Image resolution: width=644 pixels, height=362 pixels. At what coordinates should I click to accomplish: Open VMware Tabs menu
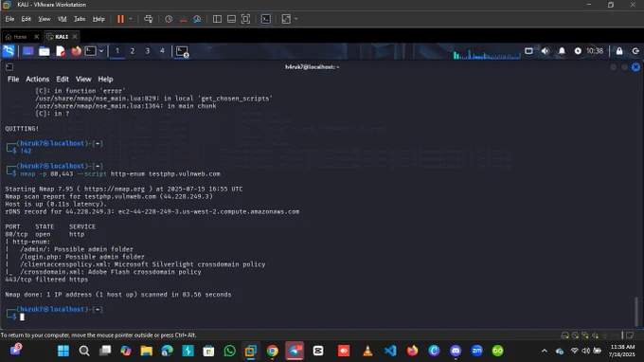point(80,19)
